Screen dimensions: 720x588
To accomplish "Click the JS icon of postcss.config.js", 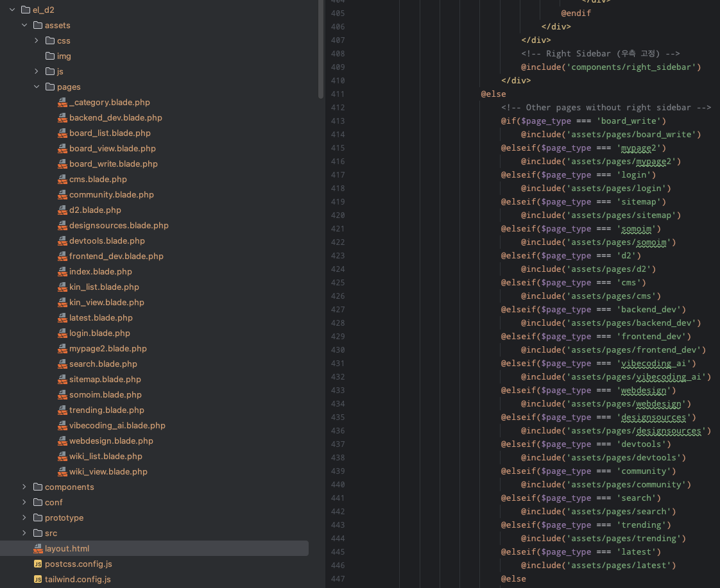I will tap(38, 564).
